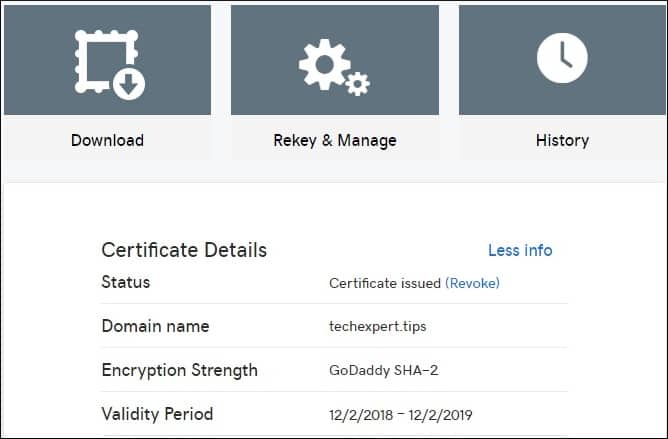Screen dimensions: 668x439
Task: Click the Revoke certificate link
Action: [x=472, y=283]
